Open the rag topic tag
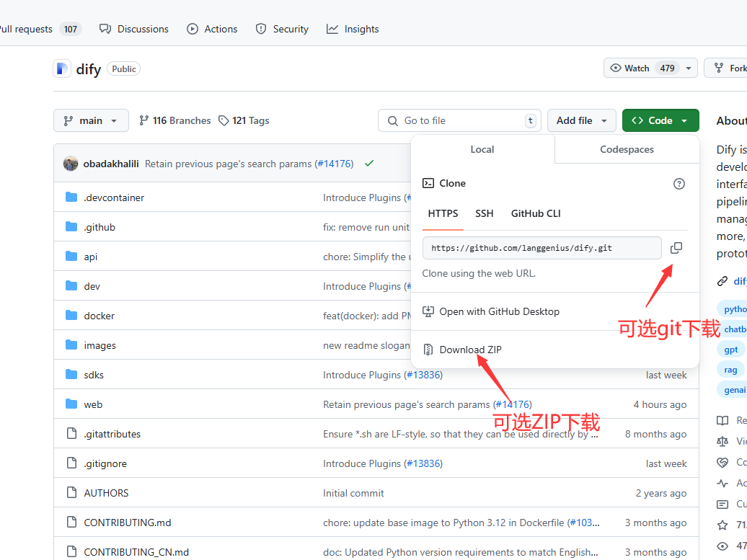The image size is (747, 560). click(730, 370)
